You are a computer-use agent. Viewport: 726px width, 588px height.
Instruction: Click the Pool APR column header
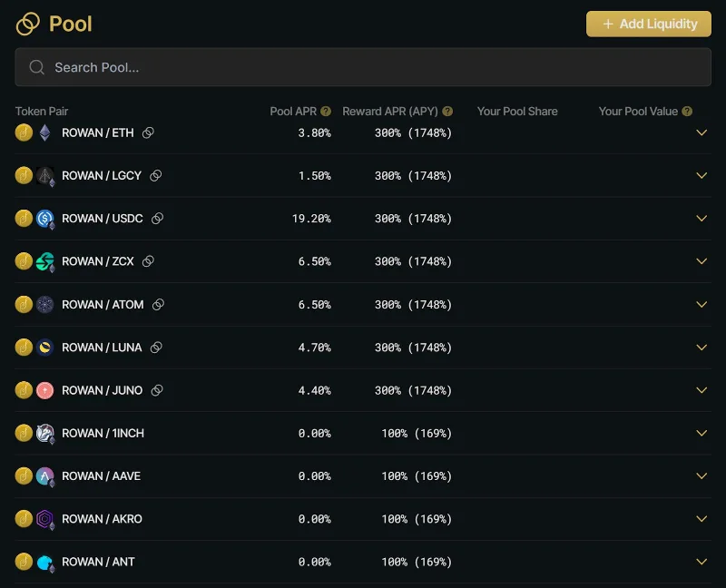(293, 111)
